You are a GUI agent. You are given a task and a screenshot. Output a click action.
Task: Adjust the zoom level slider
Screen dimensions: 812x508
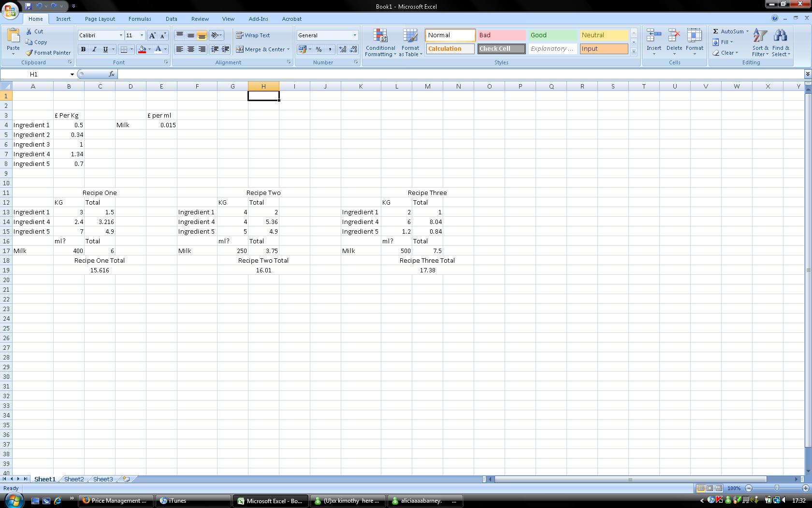tap(777, 488)
